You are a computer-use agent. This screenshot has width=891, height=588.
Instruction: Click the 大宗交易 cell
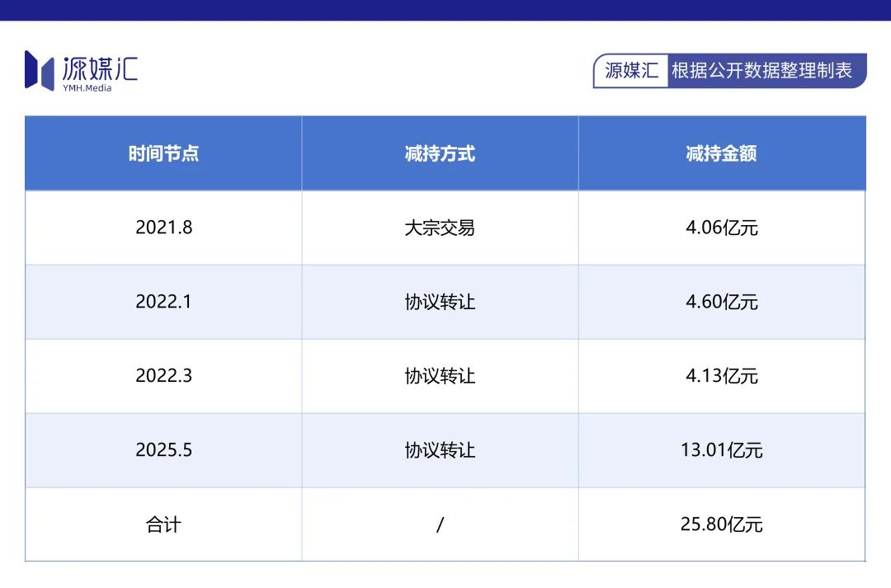[440, 228]
